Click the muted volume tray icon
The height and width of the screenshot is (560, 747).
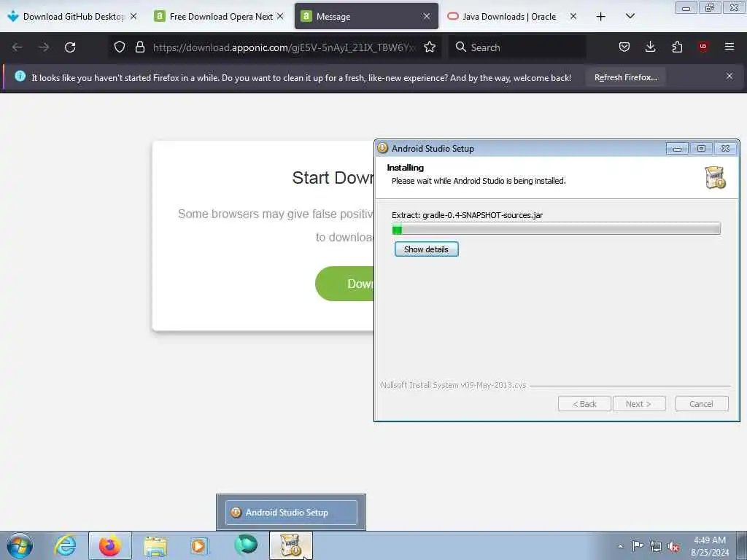pos(673,547)
